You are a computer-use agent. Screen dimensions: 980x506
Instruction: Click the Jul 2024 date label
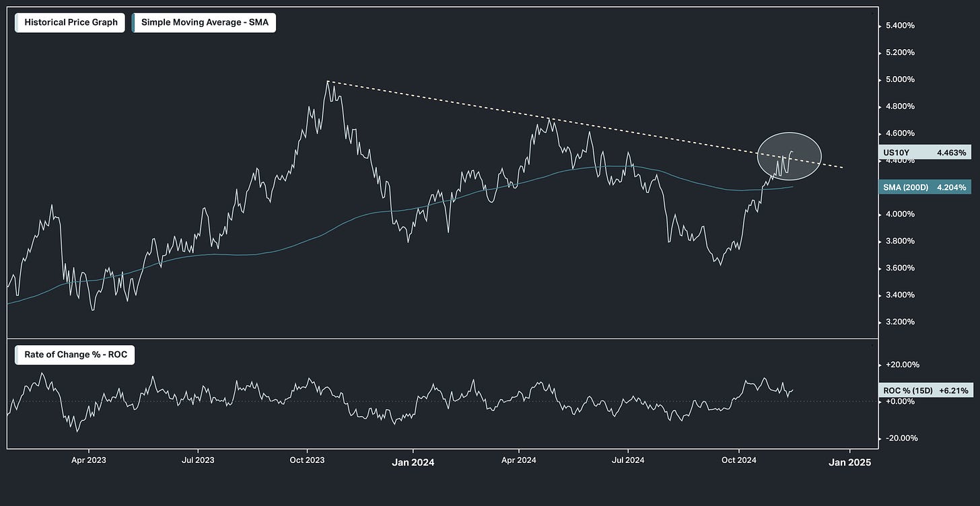(628, 461)
